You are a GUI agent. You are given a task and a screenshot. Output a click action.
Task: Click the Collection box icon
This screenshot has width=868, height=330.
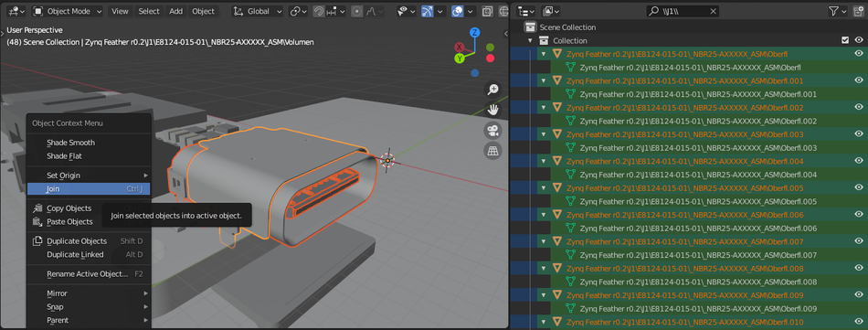(x=544, y=40)
